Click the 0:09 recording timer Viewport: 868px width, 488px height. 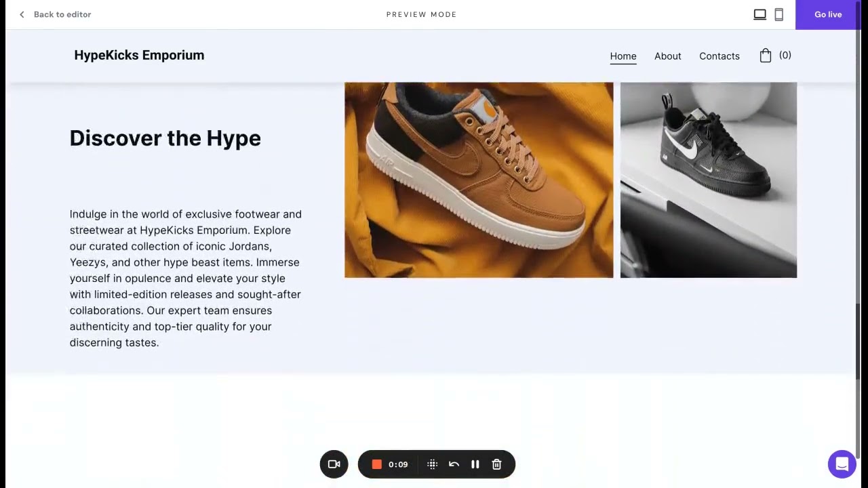[x=398, y=464]
